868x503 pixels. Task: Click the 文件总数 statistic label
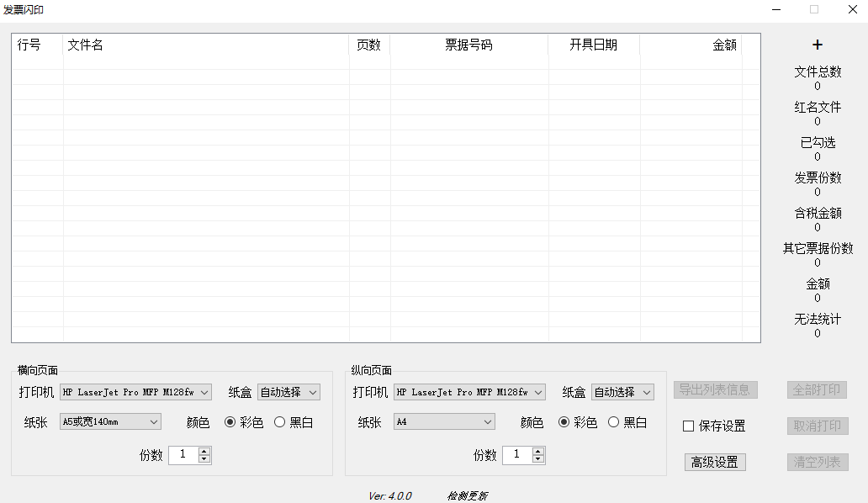(818, 72)
